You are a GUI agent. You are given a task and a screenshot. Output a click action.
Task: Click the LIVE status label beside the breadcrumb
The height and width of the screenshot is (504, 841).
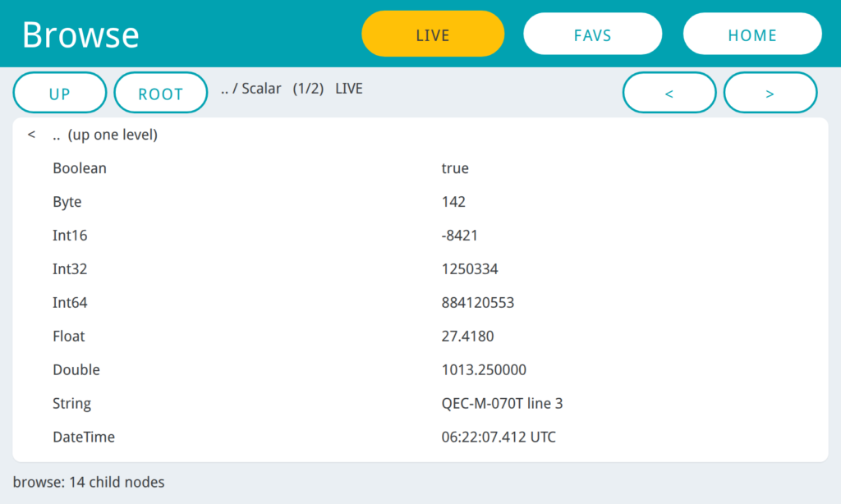pyautogui.click(x=349, y=89)
